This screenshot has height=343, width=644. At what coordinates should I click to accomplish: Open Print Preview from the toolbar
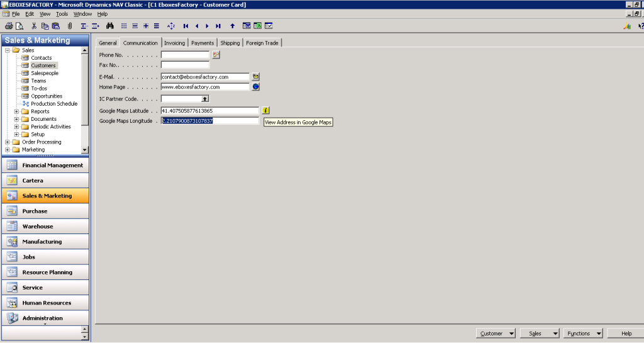tap(19, 26)
